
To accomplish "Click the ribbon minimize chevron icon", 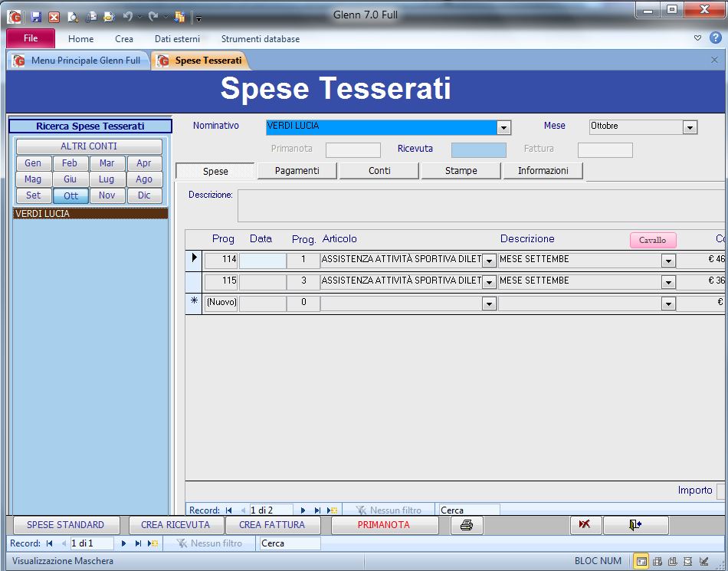I will click(697, 38).
